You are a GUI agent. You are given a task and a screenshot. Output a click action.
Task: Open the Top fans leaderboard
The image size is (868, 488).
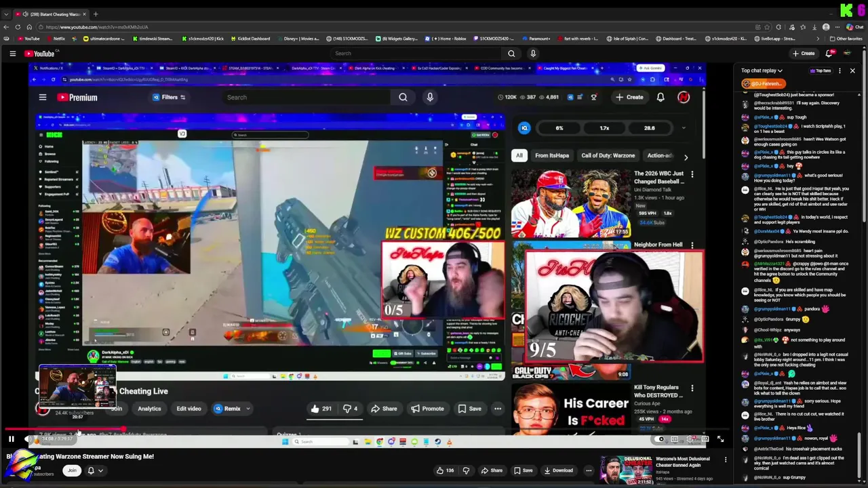pos(821,70)
